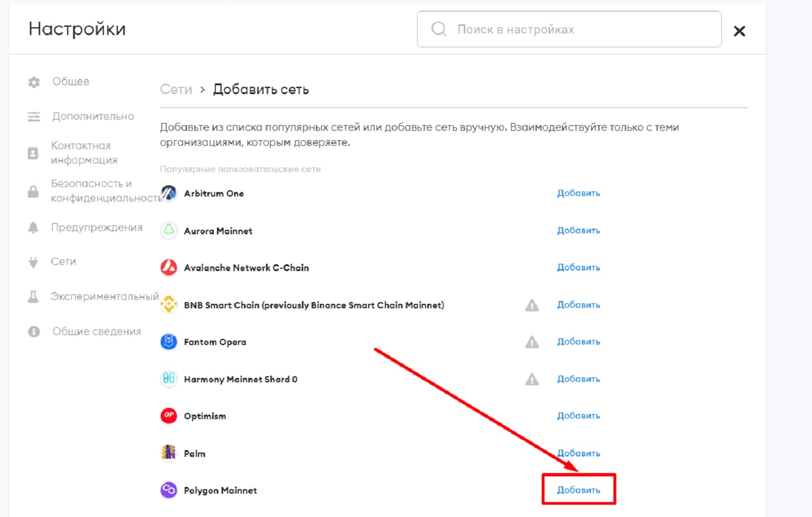Add the Optimism network
The image size is (812, 517).
[578, 416]
